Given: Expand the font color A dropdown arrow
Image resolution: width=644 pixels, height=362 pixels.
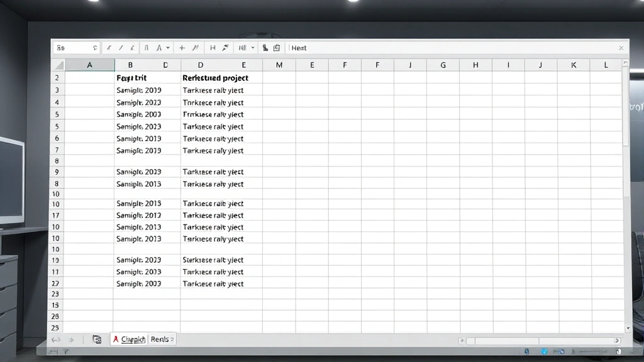Looking at the screenshot, I should click(168, 48).
